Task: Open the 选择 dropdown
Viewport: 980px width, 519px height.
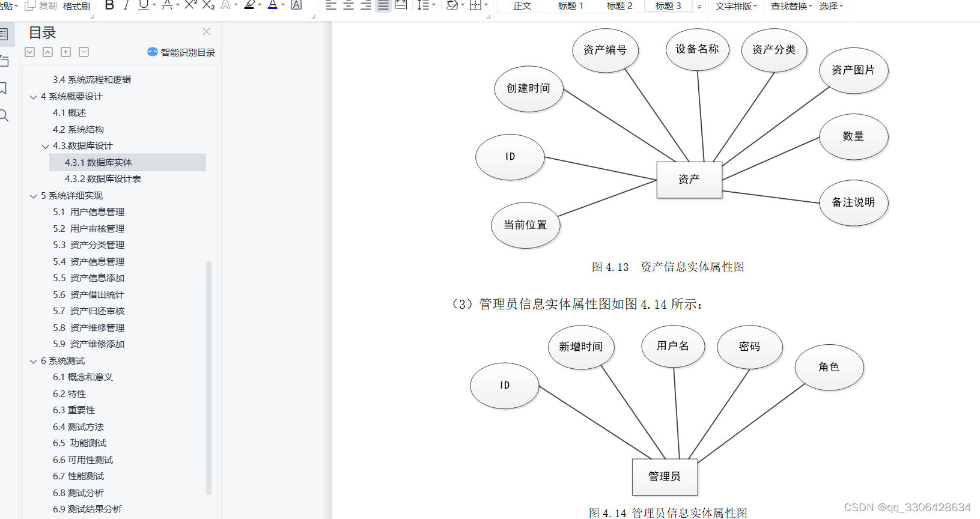Action: (832, 6)
